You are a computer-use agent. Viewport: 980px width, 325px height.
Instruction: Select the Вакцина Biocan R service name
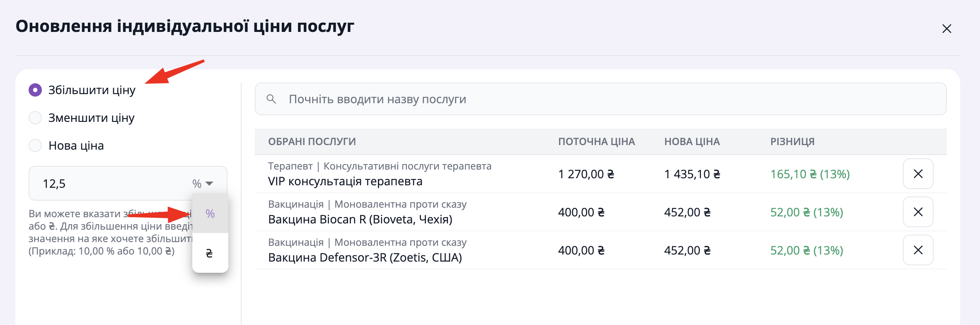click(x=360, y=219)
